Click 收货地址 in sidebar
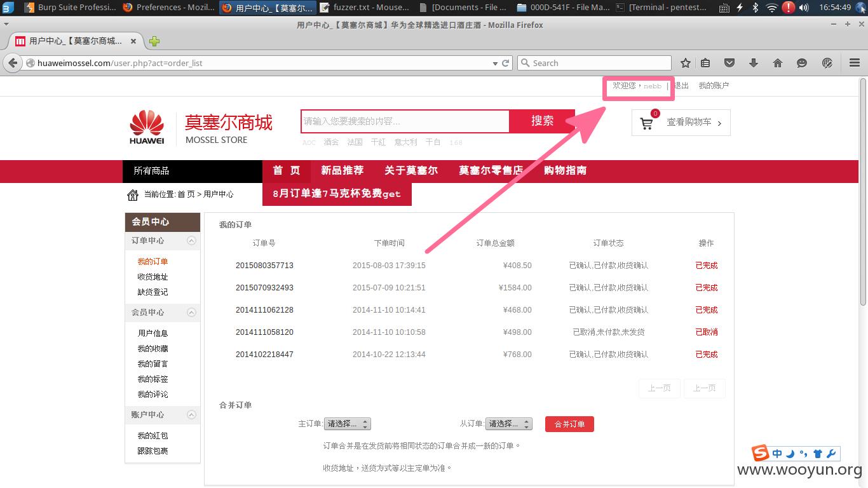The height and width of the screenshot is (488, 868). (153, 277)
